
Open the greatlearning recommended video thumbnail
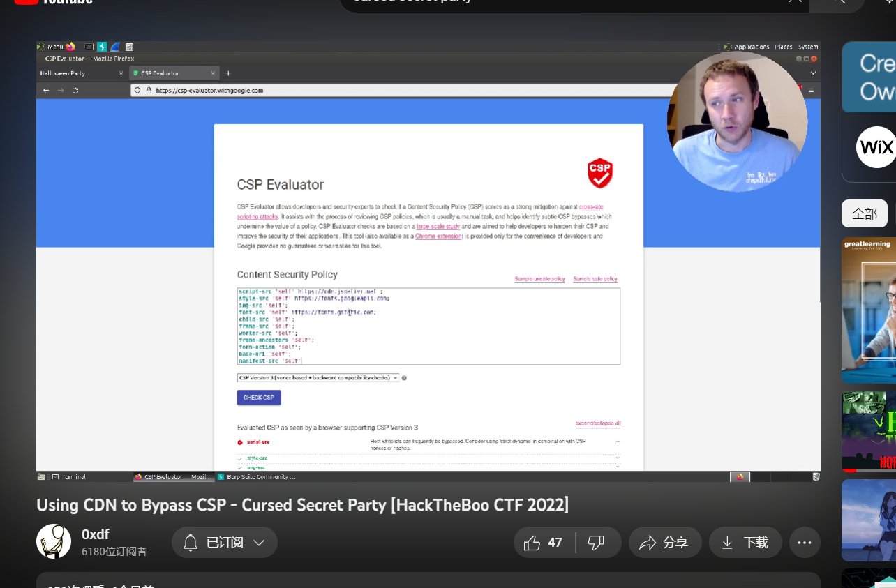(869, 310)
